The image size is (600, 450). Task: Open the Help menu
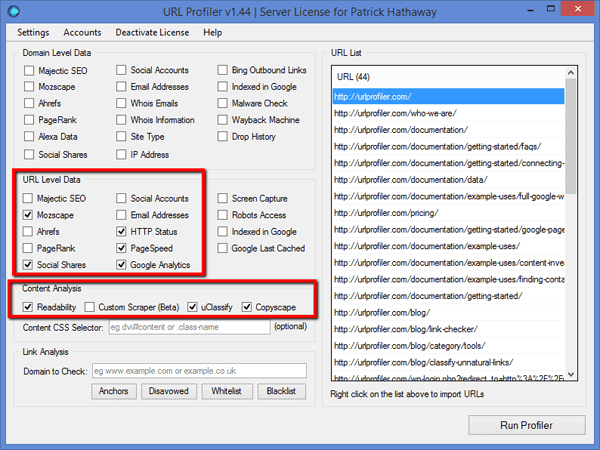[212, 33]
